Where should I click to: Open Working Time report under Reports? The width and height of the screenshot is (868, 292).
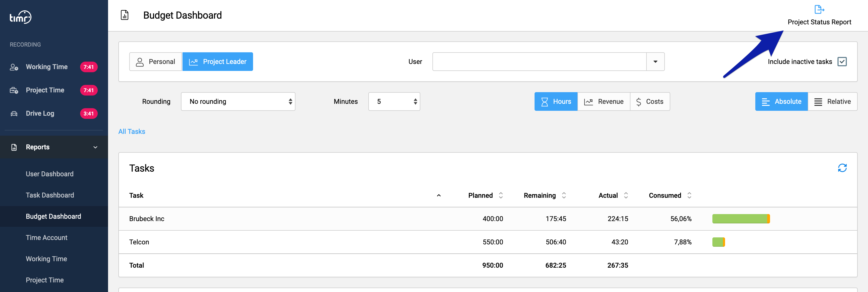coord(46,259)
